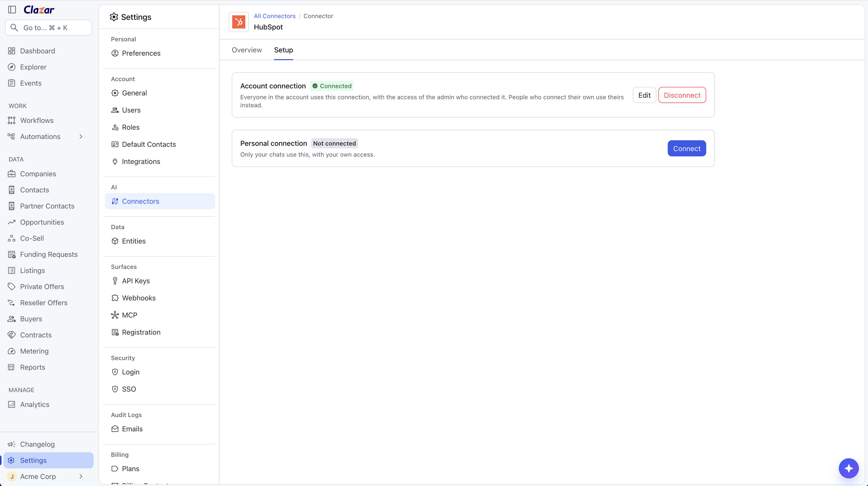This screenshot has height=486, width=868.
Task: Open Preferences under Personal
Action: click(141, 53)
